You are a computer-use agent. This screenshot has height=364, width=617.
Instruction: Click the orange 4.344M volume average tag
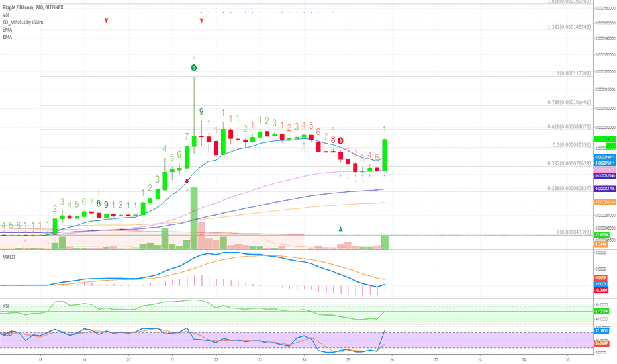pyautogui.click(x=601, y=244)
